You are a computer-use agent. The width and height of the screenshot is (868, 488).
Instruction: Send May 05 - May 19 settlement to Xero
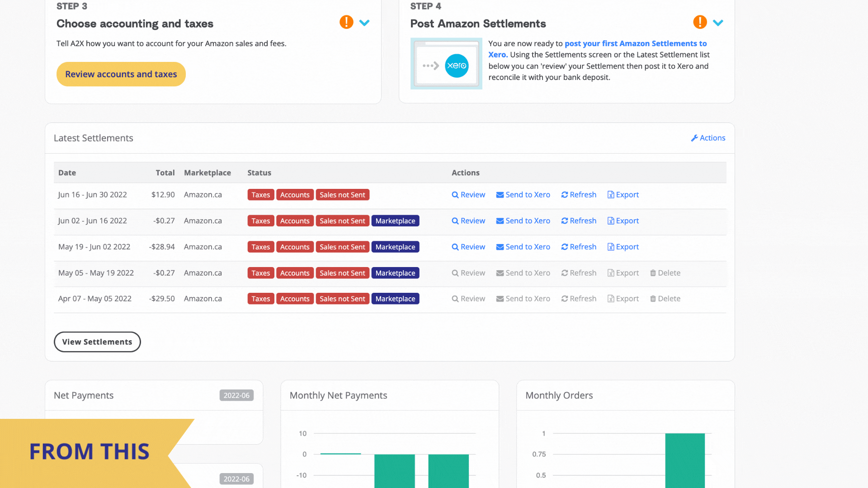pyautogui.click(x=523, y=273)
